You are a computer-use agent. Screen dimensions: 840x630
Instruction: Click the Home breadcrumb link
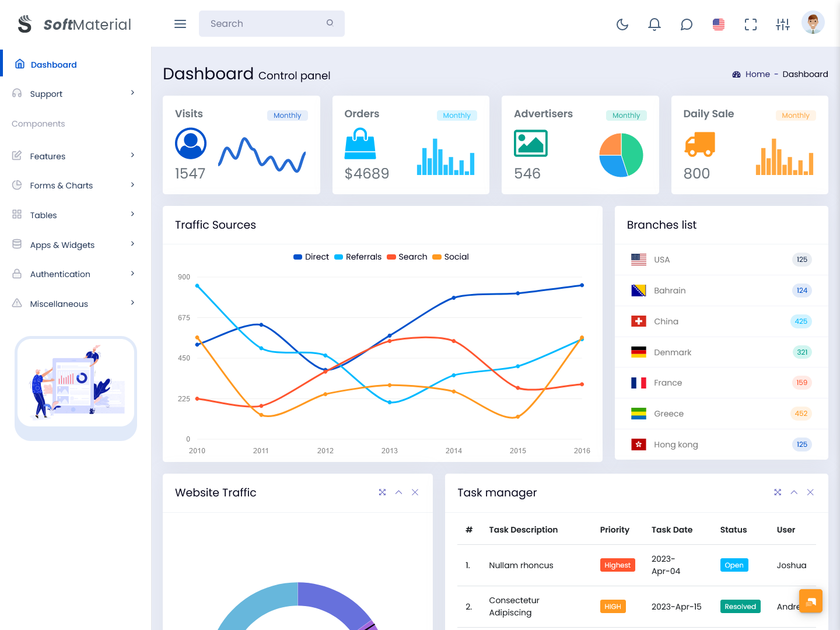(x=757, y=74)
